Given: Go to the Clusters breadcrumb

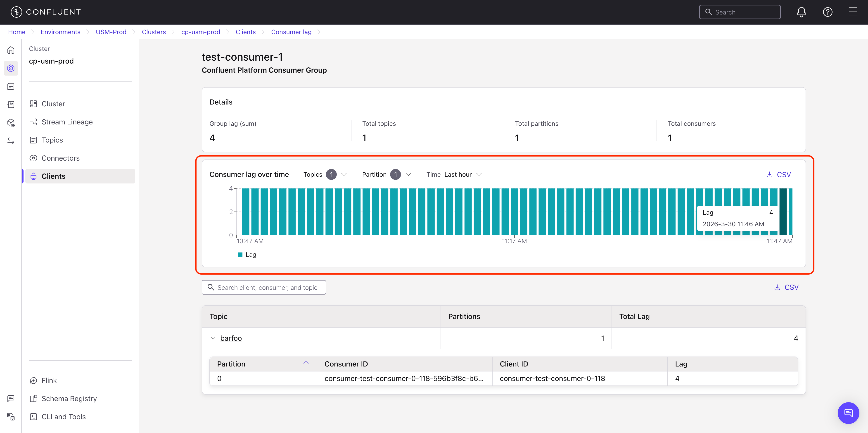Looking at the screenshot, I should tap(154, 32).
